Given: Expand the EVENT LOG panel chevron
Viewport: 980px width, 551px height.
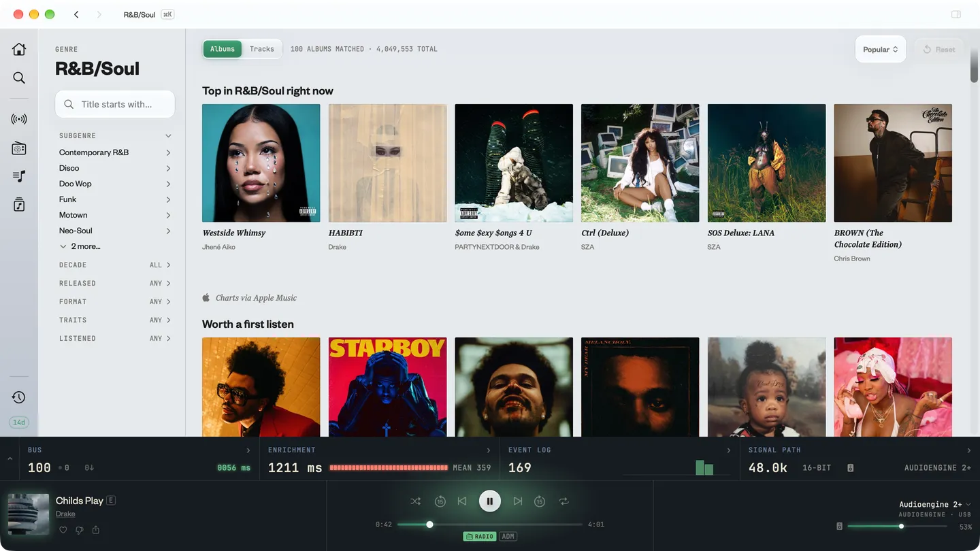Looking at the screenshot, I should point(729,450).
